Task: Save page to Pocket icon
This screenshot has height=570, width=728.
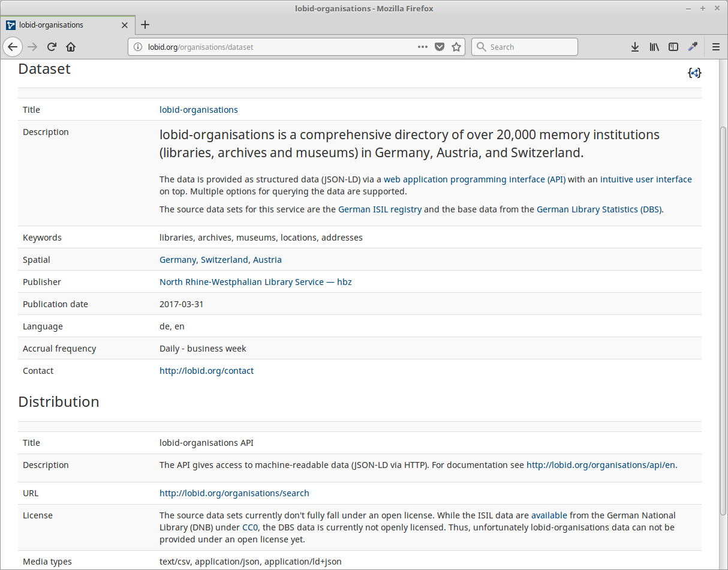Action: point(440,47)
